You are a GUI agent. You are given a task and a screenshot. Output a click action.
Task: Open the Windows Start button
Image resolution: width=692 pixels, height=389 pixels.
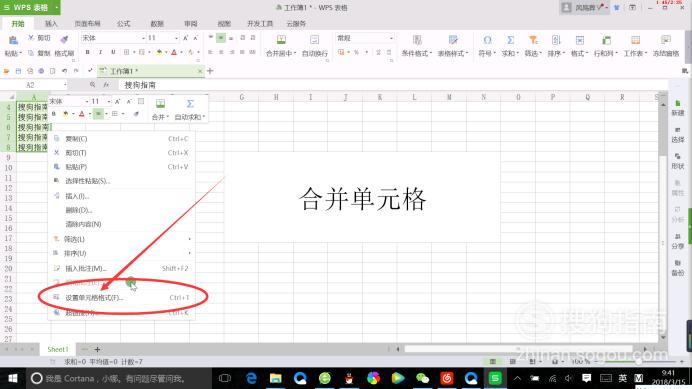pyautogui.click(x=13, y=378)
